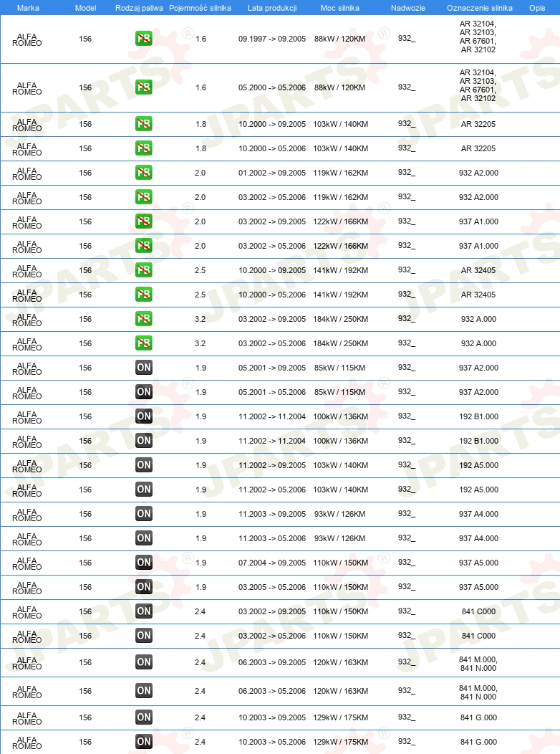This screenshot has width=560, height=754.
Task: Click 93kW / 126KM in 11.2003 -> 05.2006 row
Action: tap(339, 538)
